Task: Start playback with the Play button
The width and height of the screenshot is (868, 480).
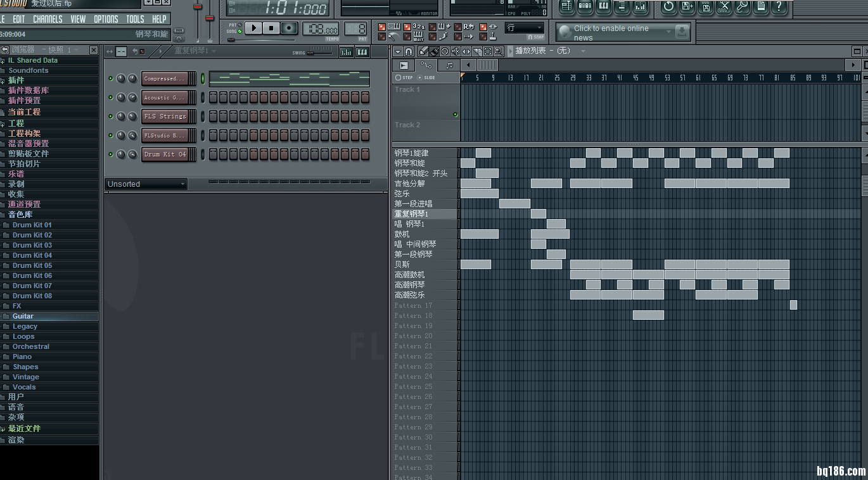Action: click(x=253, y=28)
